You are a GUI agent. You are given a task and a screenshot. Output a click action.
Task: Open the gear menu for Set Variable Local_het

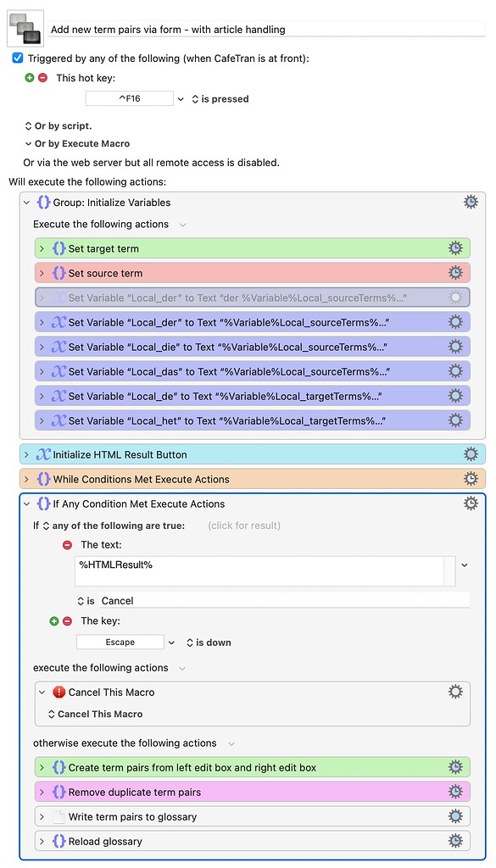[455, 420]
